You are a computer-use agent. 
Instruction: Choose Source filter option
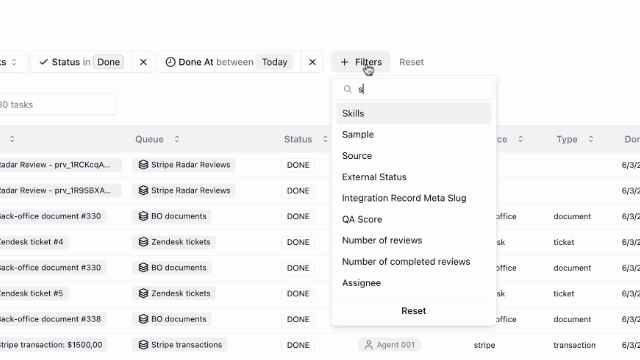tap(414, 156)
